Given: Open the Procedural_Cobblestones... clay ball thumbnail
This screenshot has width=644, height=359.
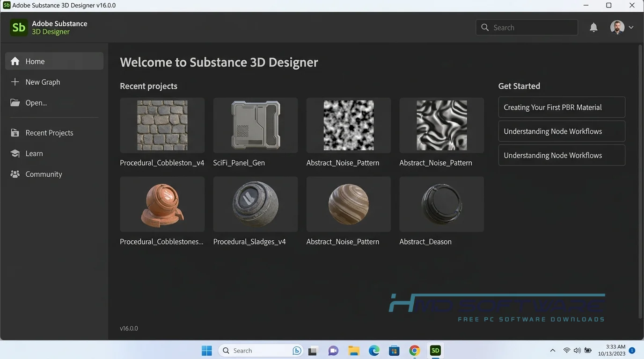Looking at the screenshot, I should click(162, 204).
